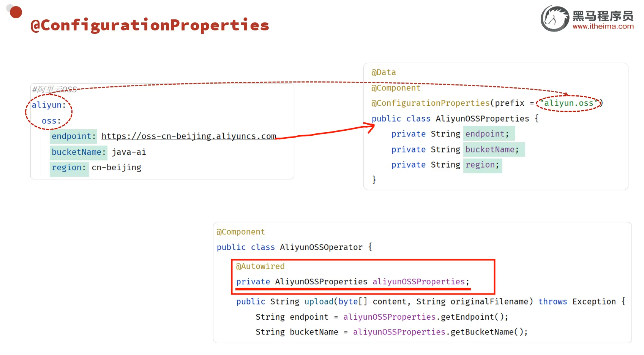Open the https://oss-cn-beijing.aliyuncs.com URL
The width and height of the screenshot is (644, 355).
189,136
